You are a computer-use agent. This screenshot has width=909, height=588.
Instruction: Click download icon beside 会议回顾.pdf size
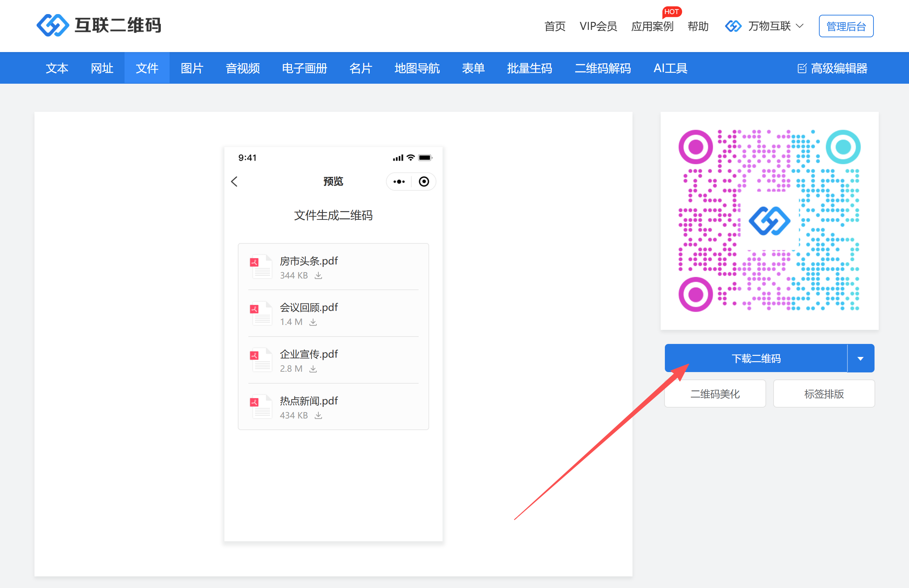[x=313, y=322]
